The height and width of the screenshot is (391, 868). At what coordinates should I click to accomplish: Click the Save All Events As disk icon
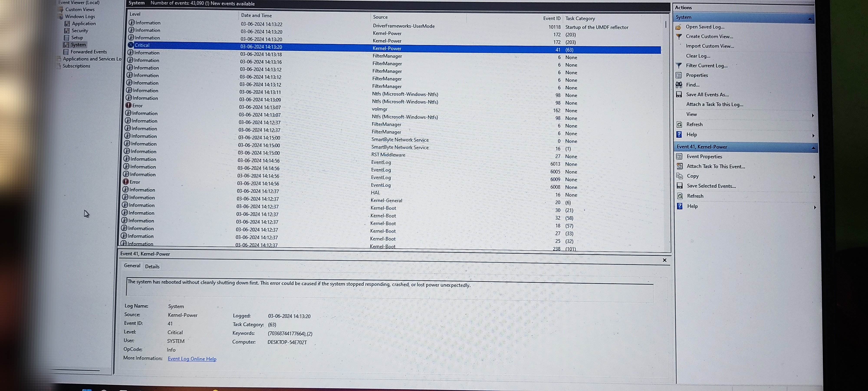point(679,94)
